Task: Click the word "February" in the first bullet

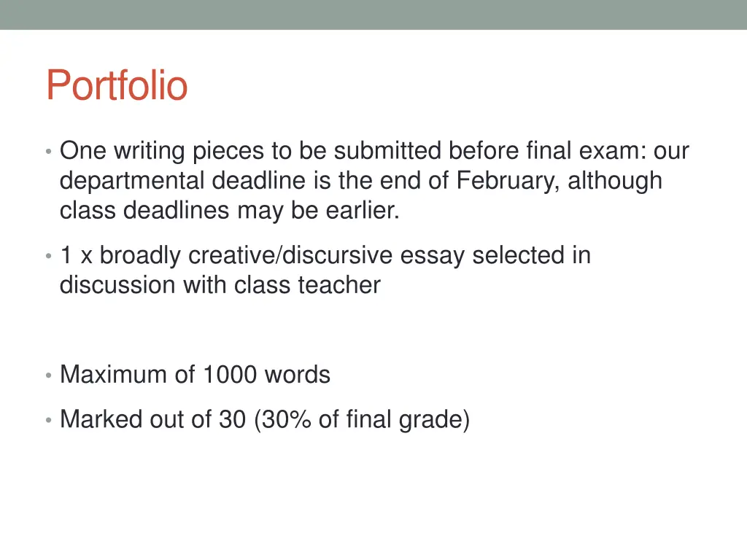Action: coord(508,181)
